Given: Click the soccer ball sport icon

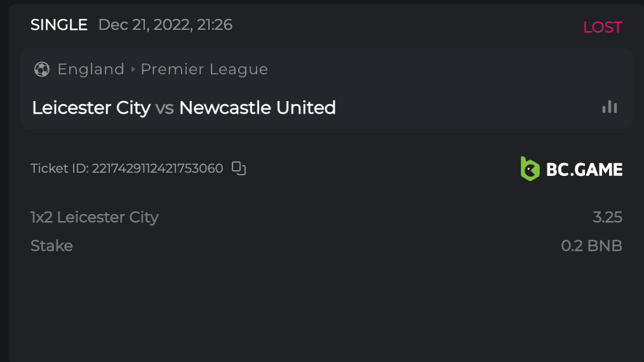Looking at the screenshot, I should [x=42, y=69].
